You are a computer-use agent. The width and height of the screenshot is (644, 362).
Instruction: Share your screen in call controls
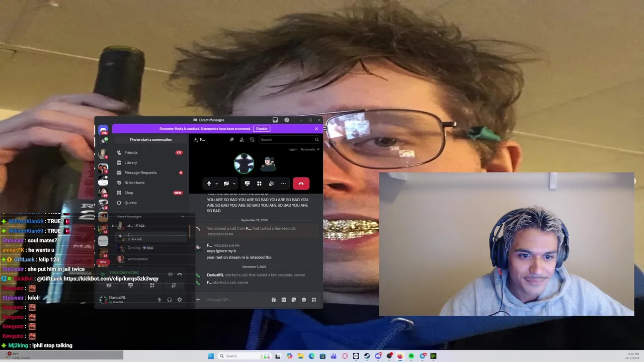click(x=247, y=184)
